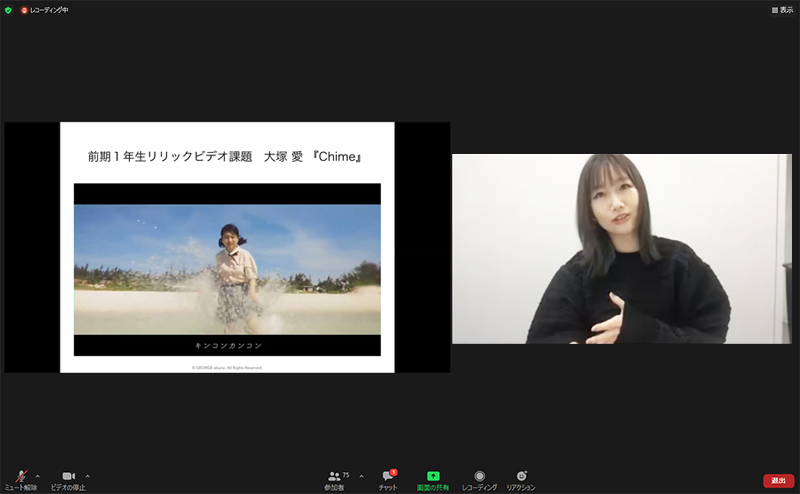
Task: Click the red chat notification badge
Action: click(x=393, y=472)
